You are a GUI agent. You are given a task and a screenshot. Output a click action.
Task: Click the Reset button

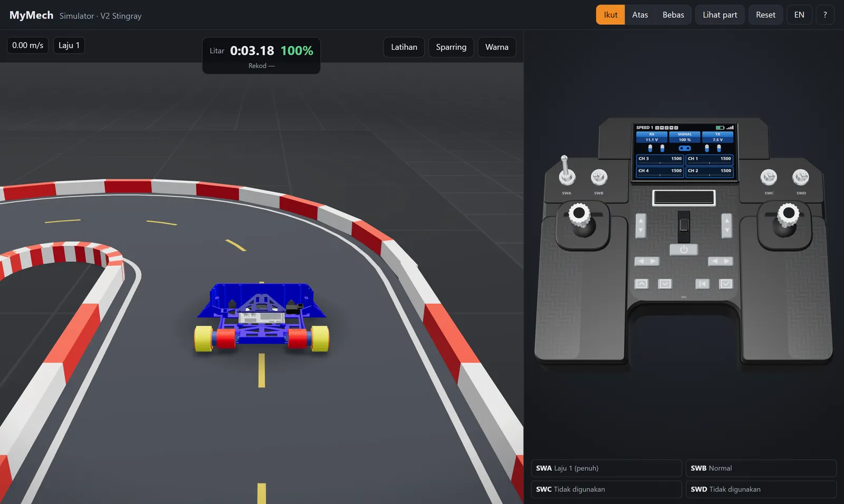click(x=765, y=15)
